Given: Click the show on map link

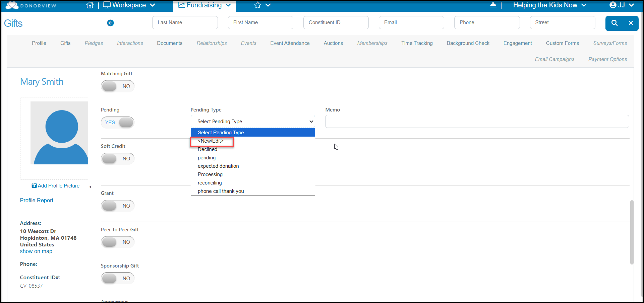Looking at the screenshot, I should coord(36,251).
